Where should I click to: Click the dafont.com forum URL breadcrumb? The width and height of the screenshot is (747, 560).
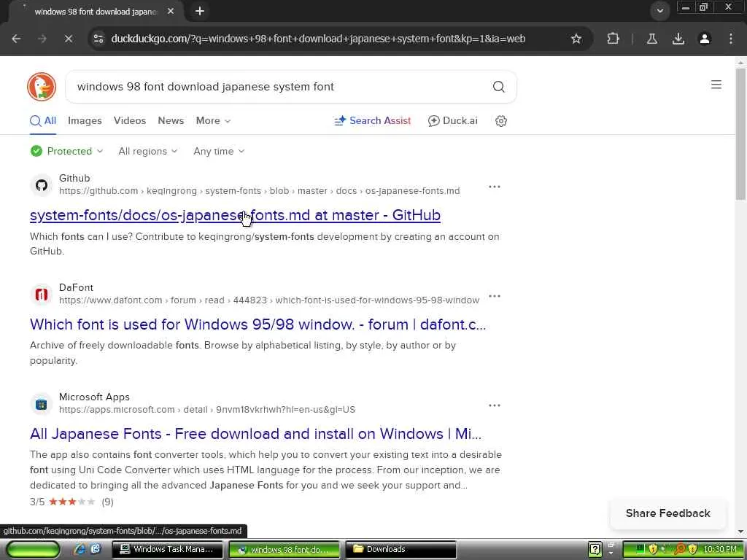point(268,300)
